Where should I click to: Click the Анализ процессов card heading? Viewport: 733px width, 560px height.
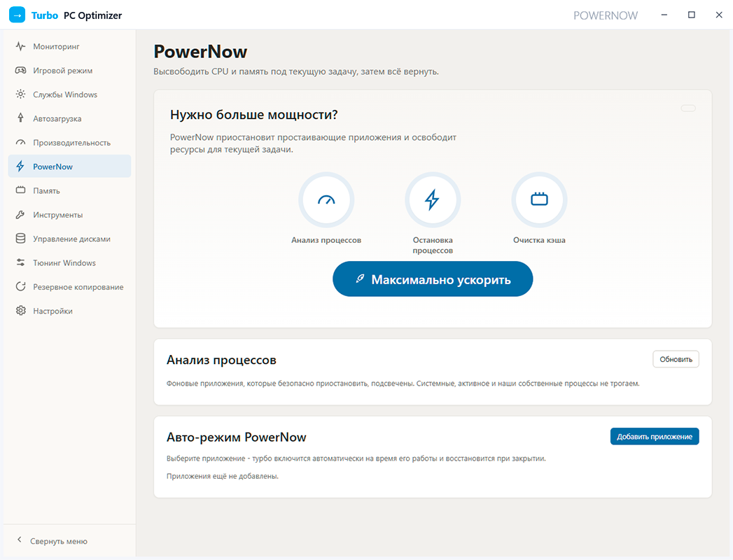[221, 360]
